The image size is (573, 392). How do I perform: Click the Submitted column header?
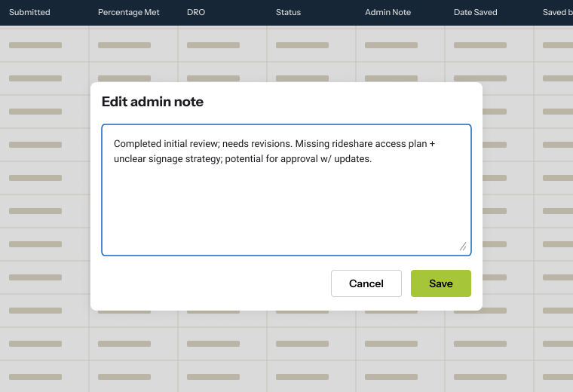[x=29, y=12]
